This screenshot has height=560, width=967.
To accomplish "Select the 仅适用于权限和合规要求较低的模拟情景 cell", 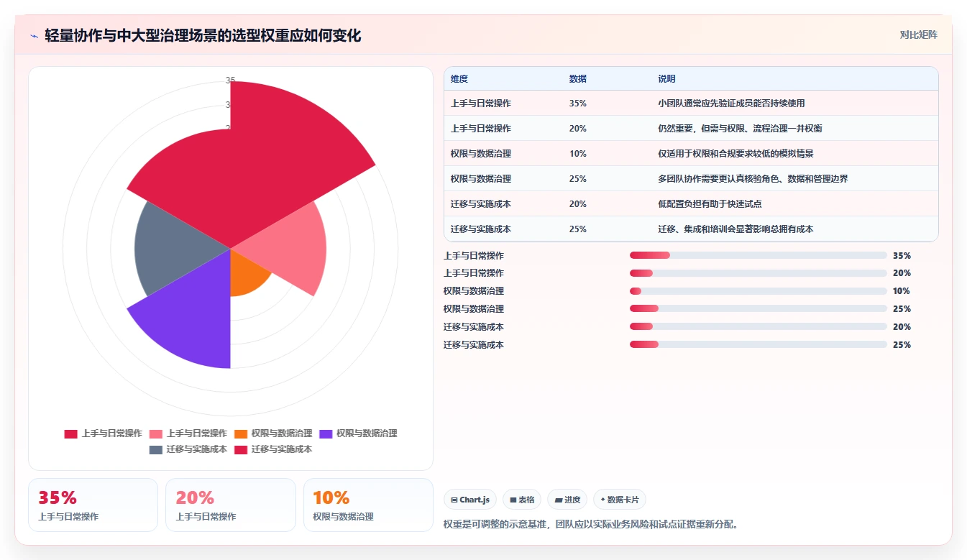I will 735,154.
